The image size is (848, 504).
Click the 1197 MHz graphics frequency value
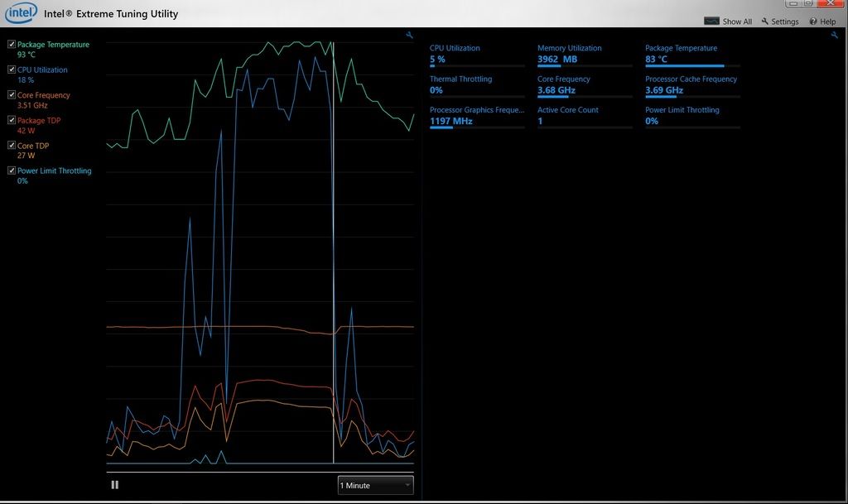(450, 121)
